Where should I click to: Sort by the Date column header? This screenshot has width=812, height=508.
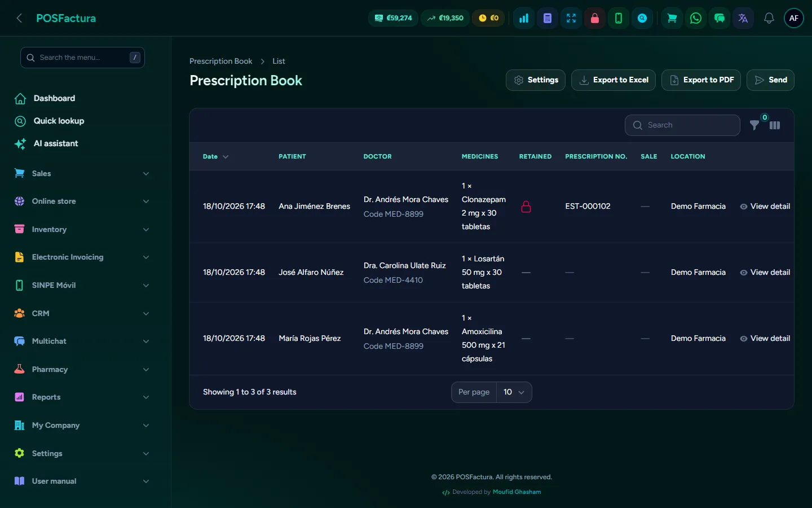pyautogui.click(x=215, y=156)
